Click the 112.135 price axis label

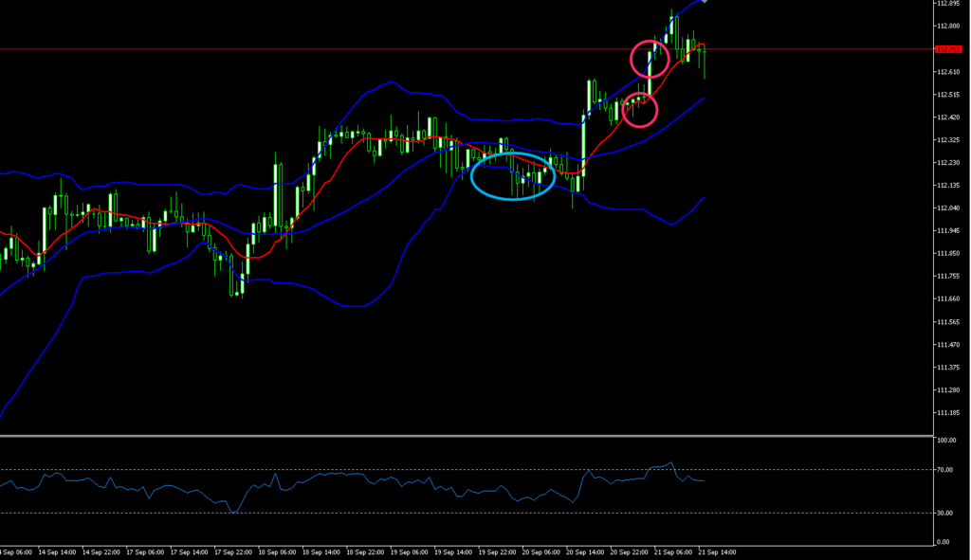point(948,185)
